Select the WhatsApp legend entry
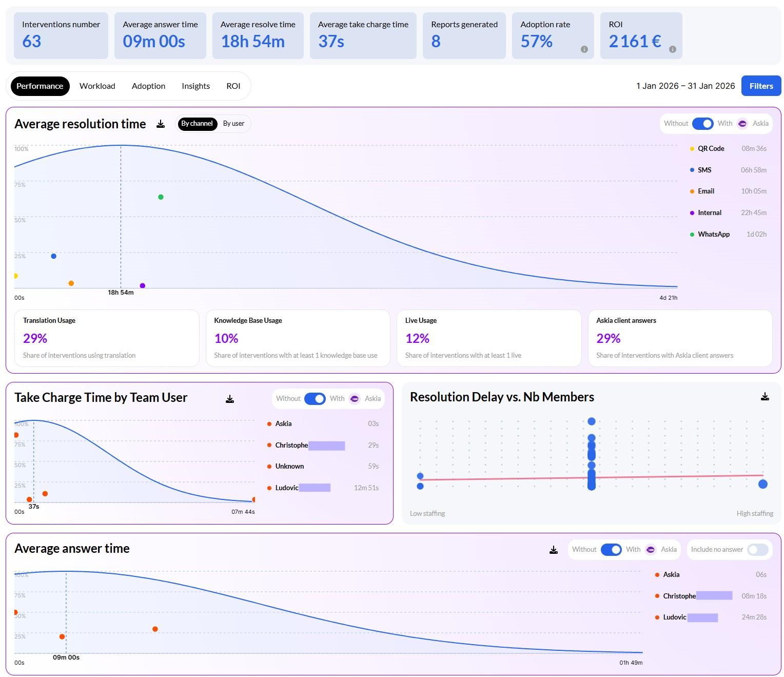 point(713,234)
